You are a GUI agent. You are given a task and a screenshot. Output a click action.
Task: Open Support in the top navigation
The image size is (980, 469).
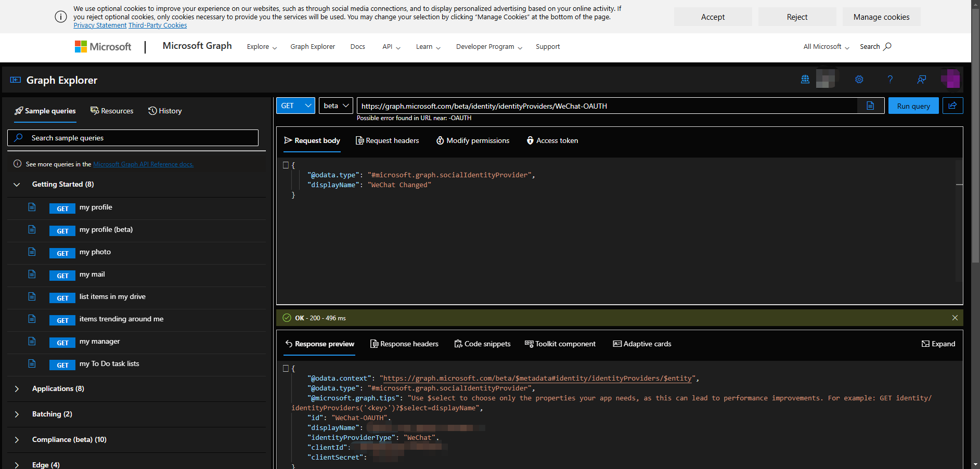[548, 47]
